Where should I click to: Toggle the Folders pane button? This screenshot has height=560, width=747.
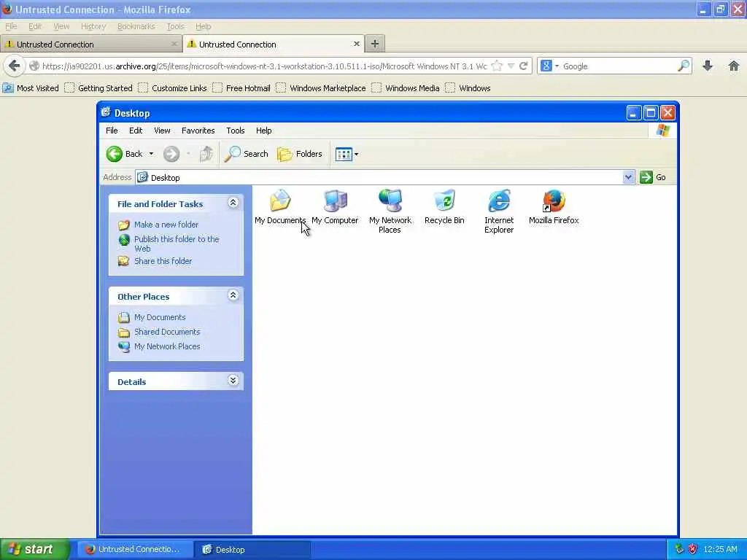pyautogui.click(x=300, y=154)
